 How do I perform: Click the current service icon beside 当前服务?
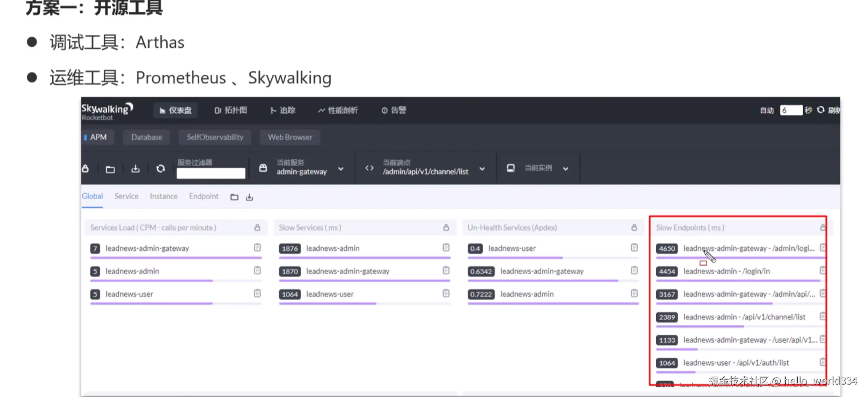coord(263,168)
